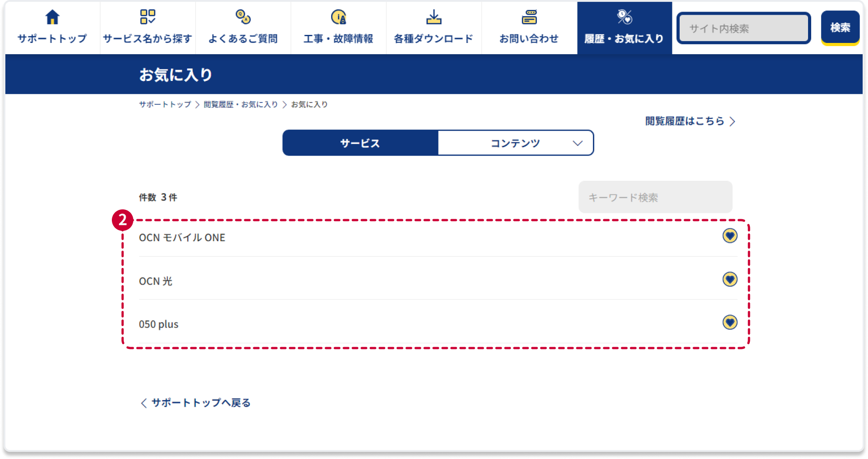The height and width of the screenshot is (459, 868).
Task: Click the breadcrumb arrow after サポートトップ
Action: coord(197,105)
